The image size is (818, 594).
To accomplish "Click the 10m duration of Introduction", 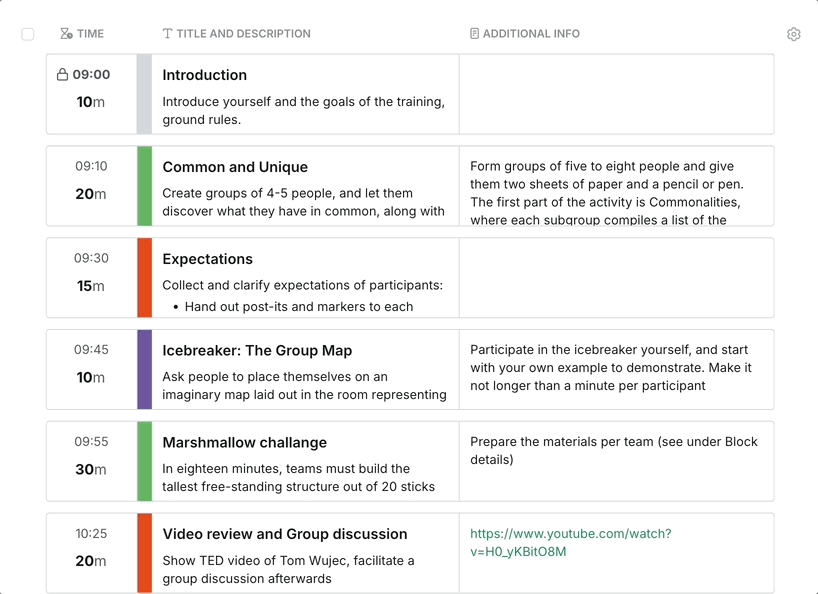I will click(x=91, y=102).
